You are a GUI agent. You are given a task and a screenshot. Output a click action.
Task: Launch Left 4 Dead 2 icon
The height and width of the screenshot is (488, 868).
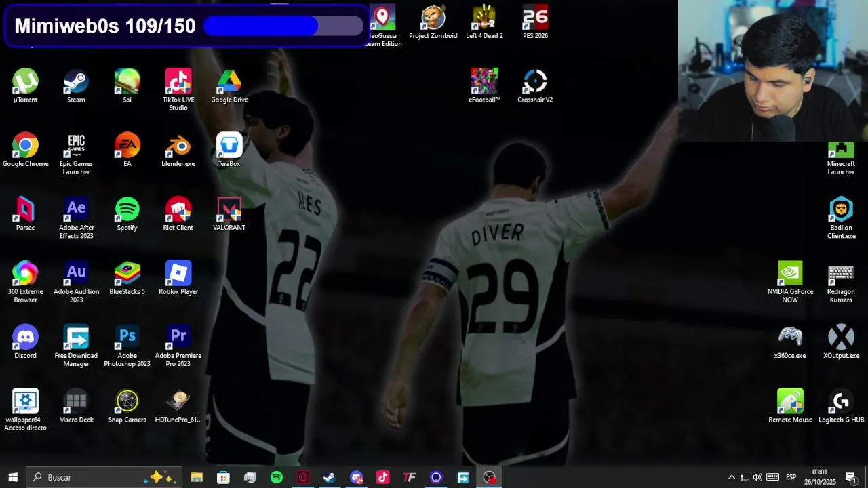[484, 22]
